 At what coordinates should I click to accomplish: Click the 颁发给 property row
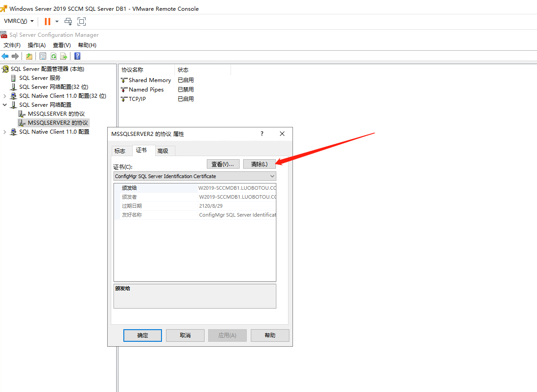pos(195,188)
